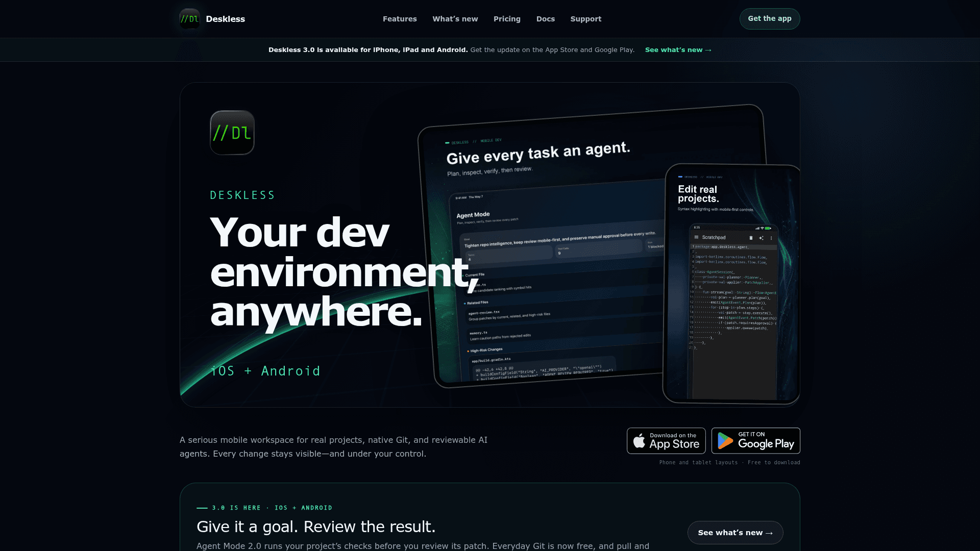
Task: Click Download on the App Store badge
Action: click(666, 441)
